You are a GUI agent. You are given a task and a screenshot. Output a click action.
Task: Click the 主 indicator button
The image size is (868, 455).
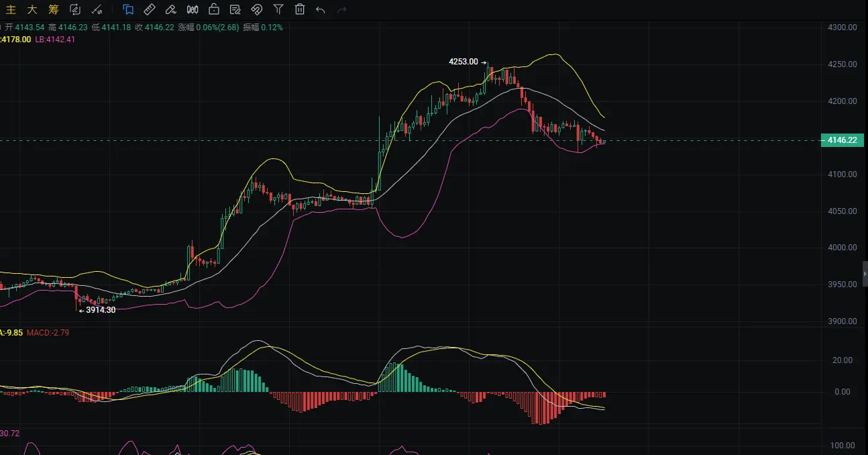click(11, 9)
